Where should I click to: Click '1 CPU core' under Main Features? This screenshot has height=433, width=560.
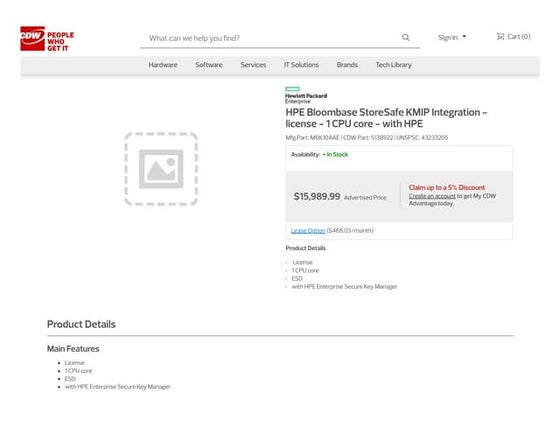point(78,371)
